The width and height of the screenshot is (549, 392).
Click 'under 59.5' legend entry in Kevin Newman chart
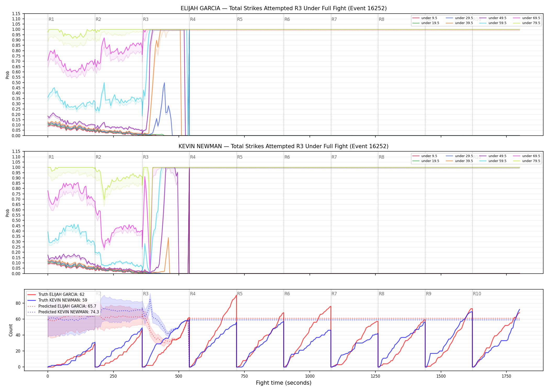[493, 161]
